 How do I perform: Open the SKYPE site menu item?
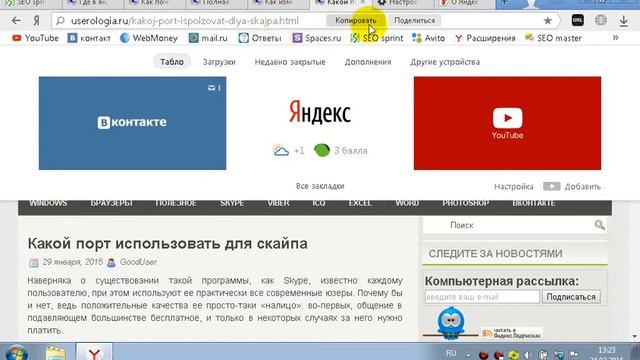point(232,203)
